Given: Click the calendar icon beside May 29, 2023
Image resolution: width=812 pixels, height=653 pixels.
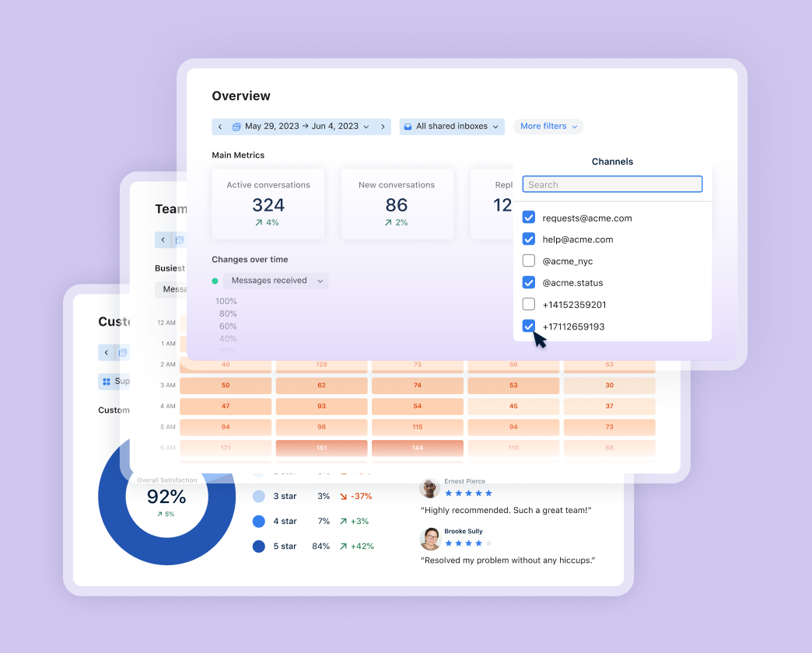Looking at the screenshot, I should pyautogui.click(x=236, y=127).
